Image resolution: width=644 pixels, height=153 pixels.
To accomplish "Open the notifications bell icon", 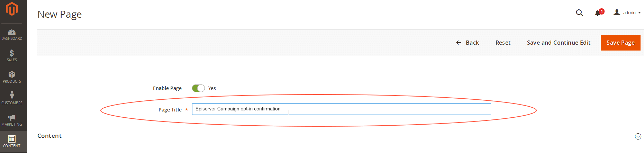I will [598, 13].
